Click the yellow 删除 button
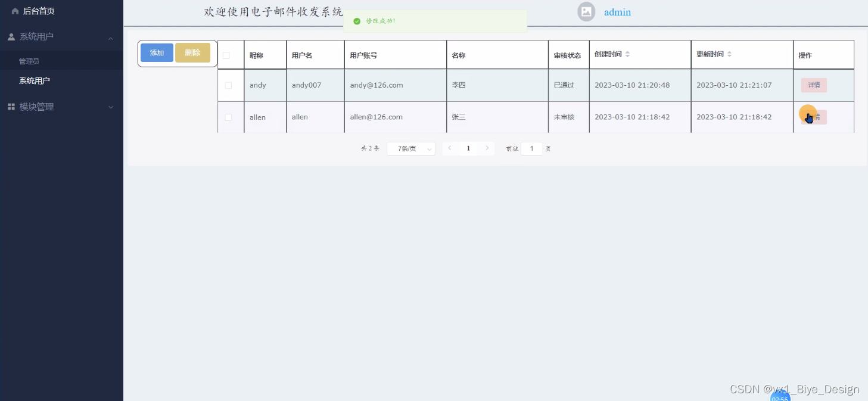 coord(192,53)
